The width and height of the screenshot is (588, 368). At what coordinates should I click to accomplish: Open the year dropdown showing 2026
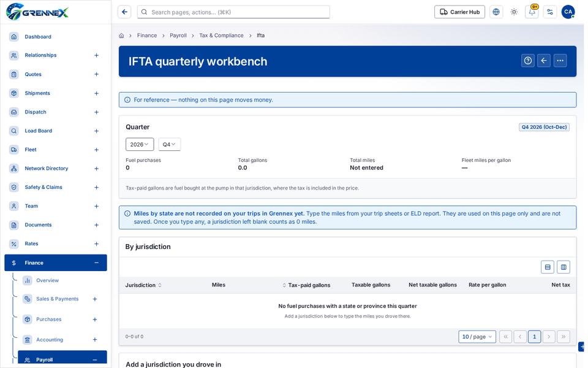point(140,144)
